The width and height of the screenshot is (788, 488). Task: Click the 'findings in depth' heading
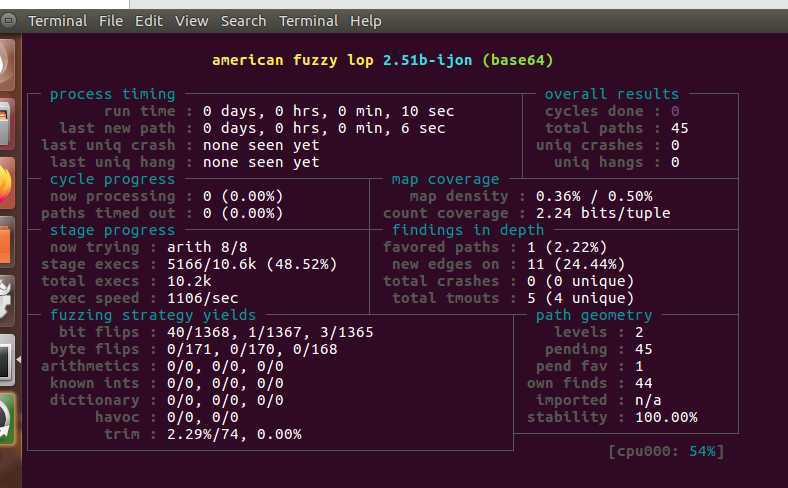pyautogui.click(x=468, y=230)
